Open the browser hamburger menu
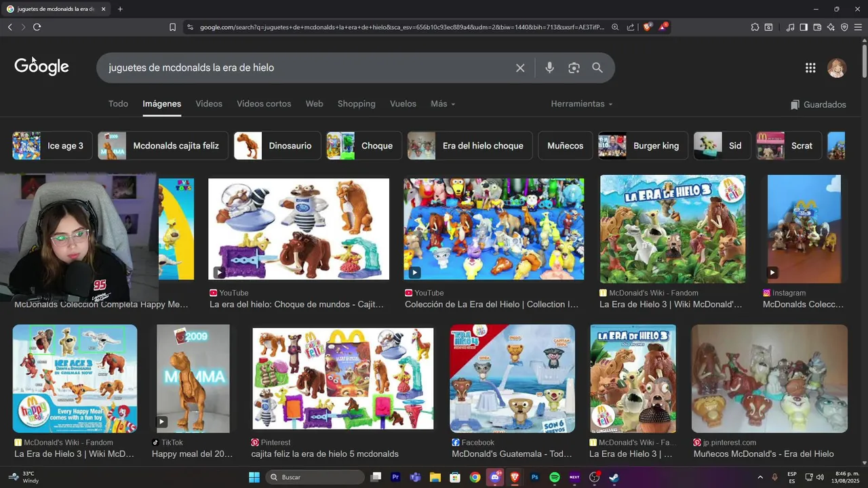 tap(858, 27)
